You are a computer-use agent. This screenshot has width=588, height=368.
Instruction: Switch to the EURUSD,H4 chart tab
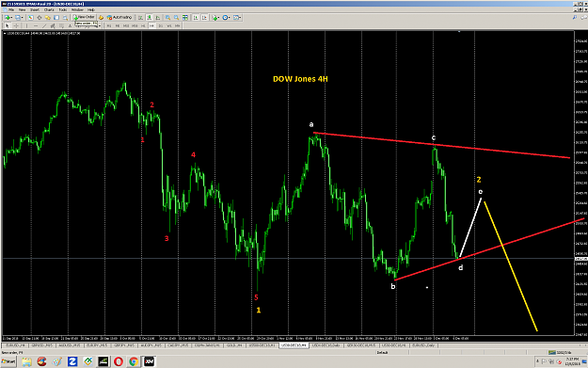[x=15, y=345]
